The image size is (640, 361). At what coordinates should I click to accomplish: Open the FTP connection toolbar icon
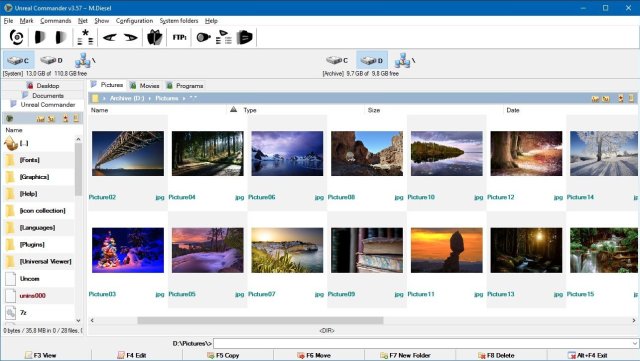click(179, 38)
